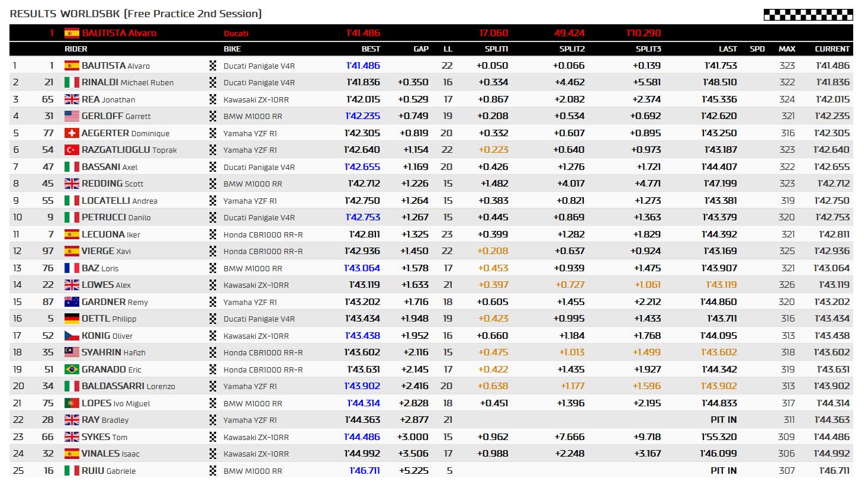Click the Brazilian flag beside GRANADO
The width and height of the screenshot is (868, 488).
(x=72, y=370)
